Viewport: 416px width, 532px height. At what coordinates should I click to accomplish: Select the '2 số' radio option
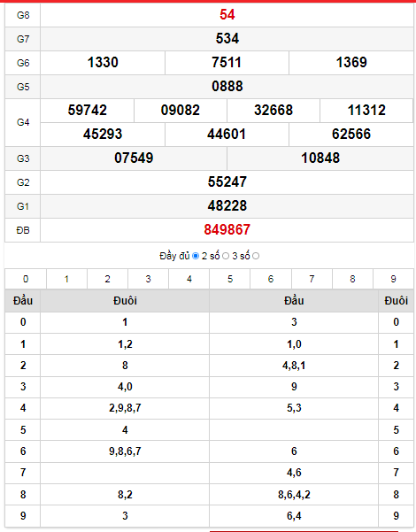pyautogui.click(x=226, y=256)
